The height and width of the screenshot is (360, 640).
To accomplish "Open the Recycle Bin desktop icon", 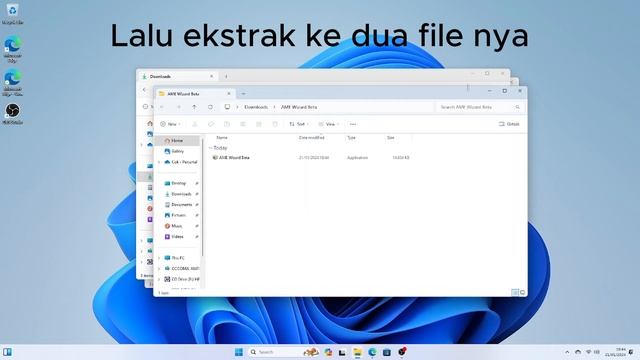I will pyautogui.click(x=12, y=14).
